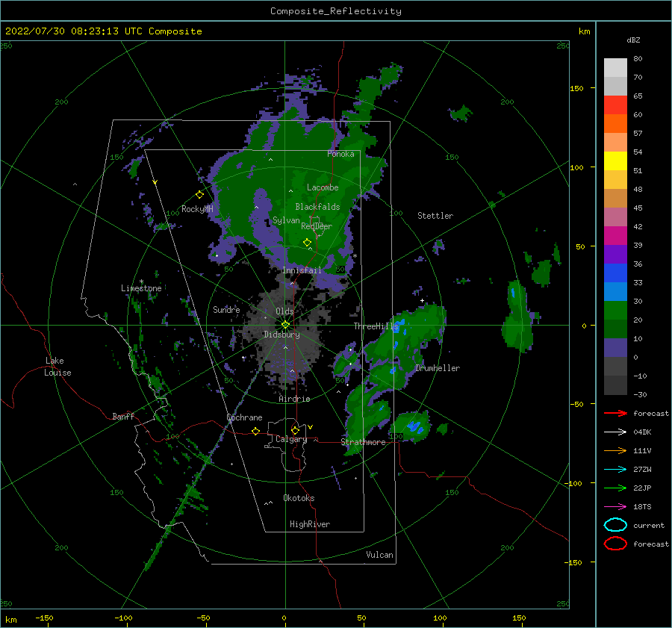Click the Composite_Reflectivity title text
This screenshot has width=672, height=628.
(x=335, y=11)
